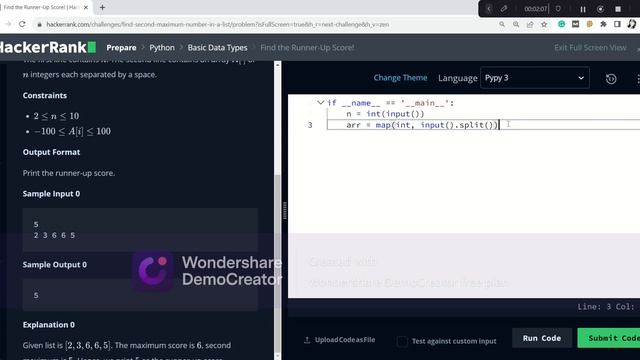Click sample input line 2 3 6 6 5
Screen dimensions: 640x360
pos(54,235)
